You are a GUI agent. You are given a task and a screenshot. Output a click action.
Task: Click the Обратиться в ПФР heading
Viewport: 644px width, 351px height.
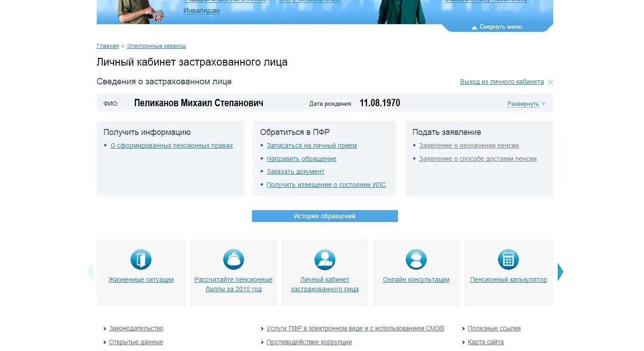pyautogui.click(x=295, y=132)
